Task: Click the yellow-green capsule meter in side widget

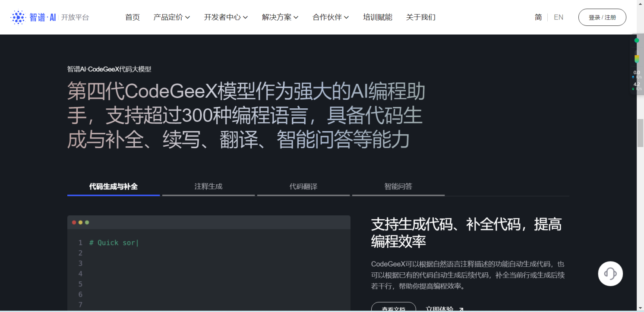Action: tap(637, 59)
